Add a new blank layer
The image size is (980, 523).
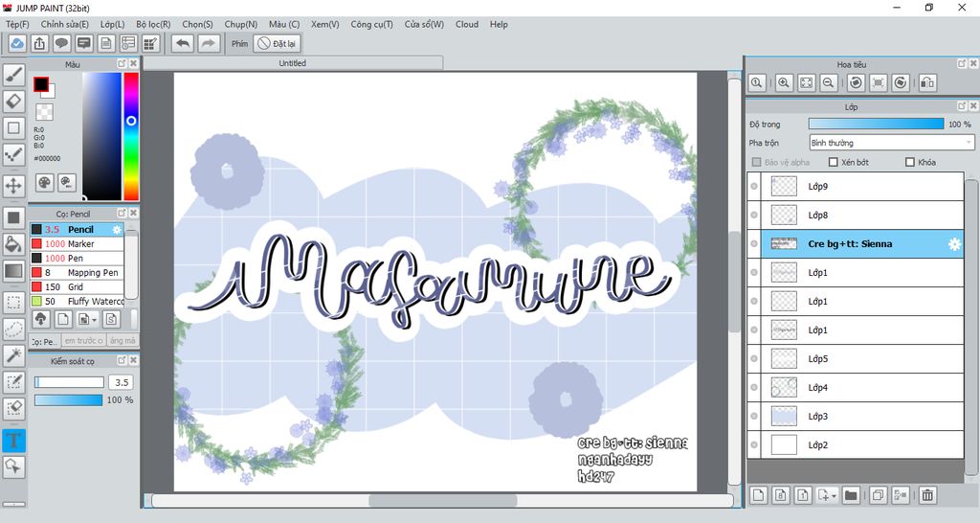[758, 495]
